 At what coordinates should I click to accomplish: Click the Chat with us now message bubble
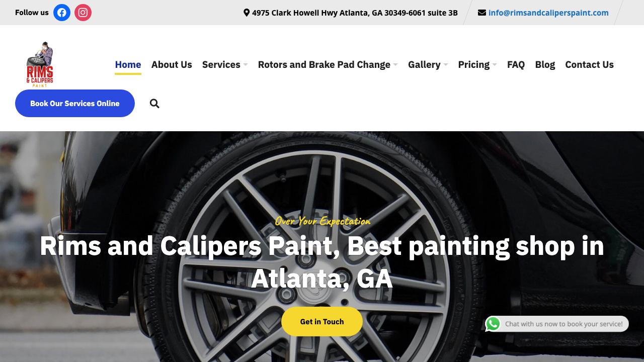(x=564, y=324)
